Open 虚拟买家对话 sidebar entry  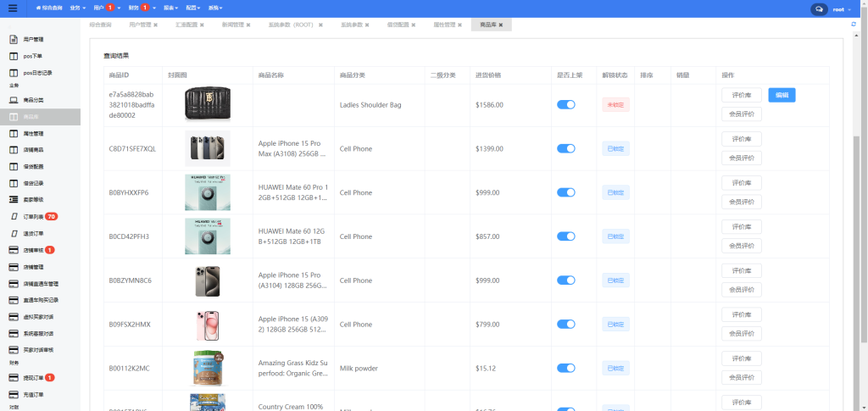41,317
